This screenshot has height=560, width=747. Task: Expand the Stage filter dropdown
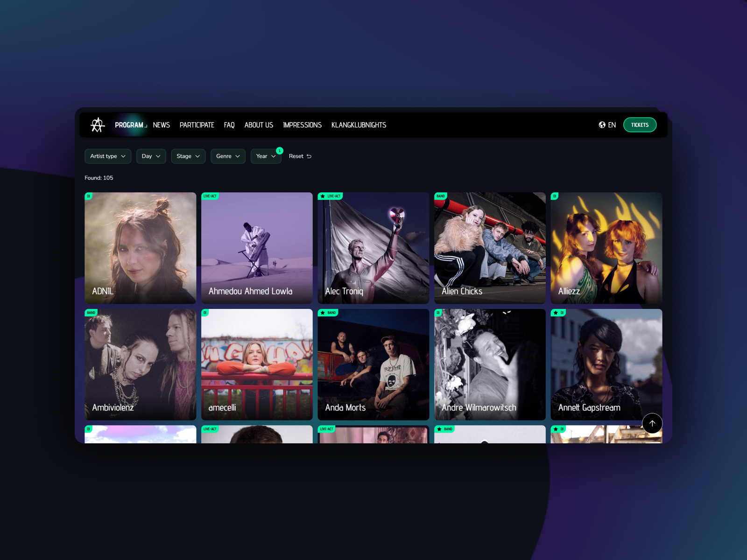click(x=188, y=156)
